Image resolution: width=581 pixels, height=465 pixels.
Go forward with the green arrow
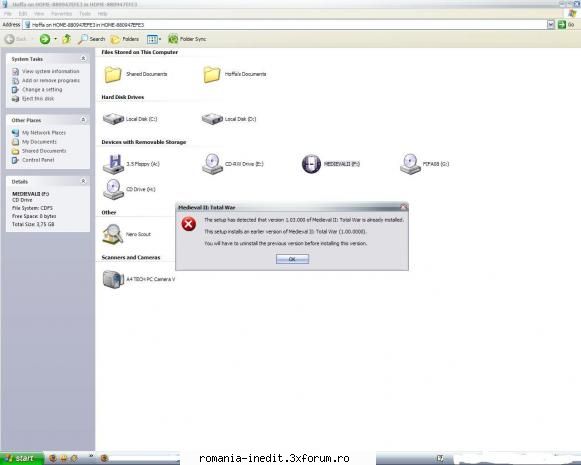point(45,39)
